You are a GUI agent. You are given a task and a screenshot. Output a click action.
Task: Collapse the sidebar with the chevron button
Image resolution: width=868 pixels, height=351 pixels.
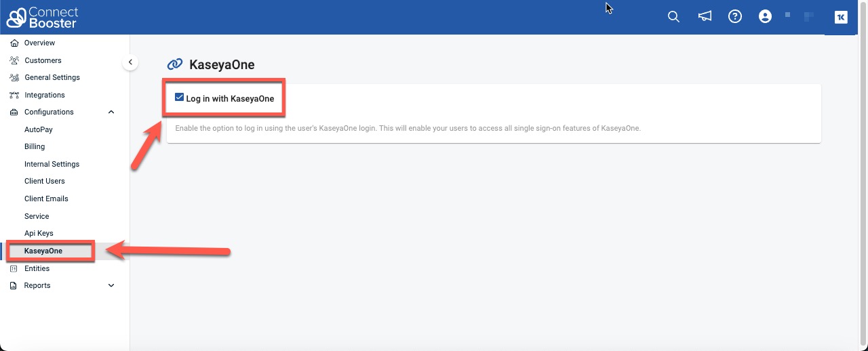(130, 62)
